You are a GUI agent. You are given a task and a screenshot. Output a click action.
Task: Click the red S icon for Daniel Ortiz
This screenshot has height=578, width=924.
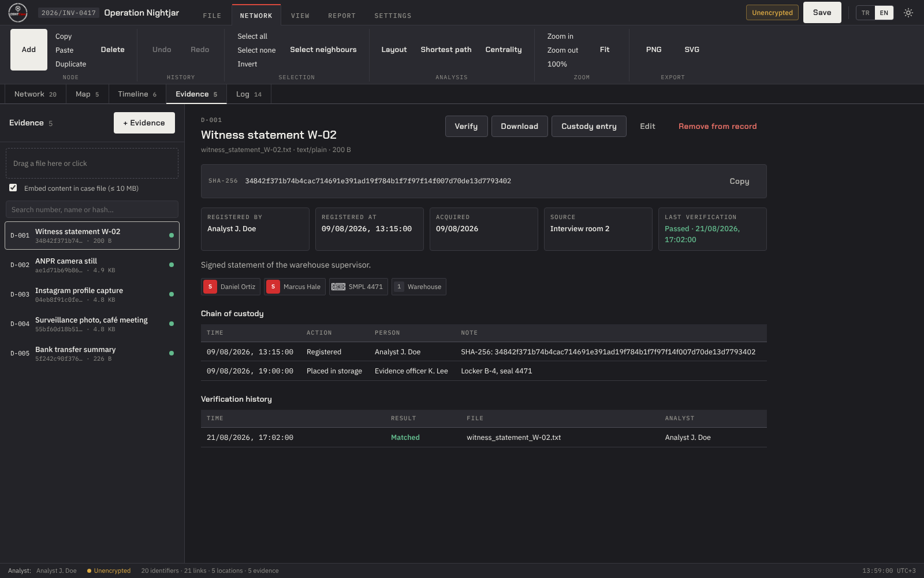pyautogui.click(x=210, y=287)
